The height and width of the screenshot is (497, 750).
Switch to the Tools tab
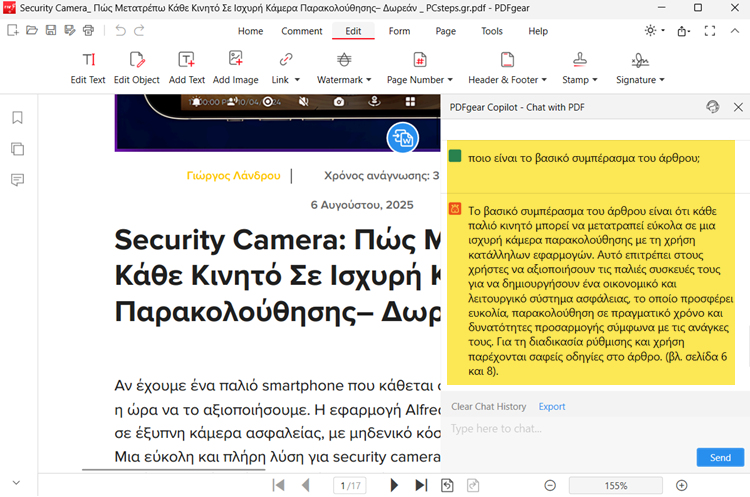pyautogui.click(x=492, y=31)
